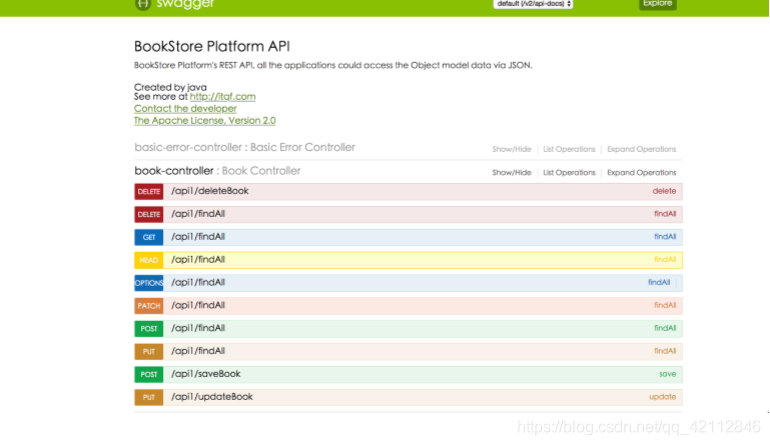Click findAll summary in PATCH row
Screen dimensions: 770x445
coord(665,305)
